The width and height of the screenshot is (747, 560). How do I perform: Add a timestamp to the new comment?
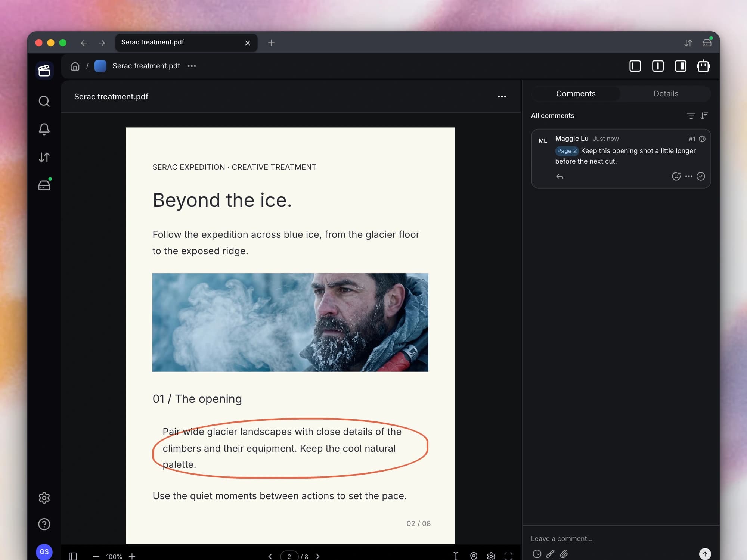coord(537,554)
